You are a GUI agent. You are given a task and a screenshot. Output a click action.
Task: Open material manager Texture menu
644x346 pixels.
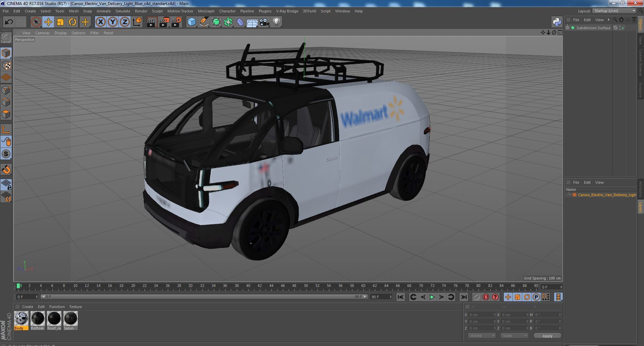(x=76, y=307)
